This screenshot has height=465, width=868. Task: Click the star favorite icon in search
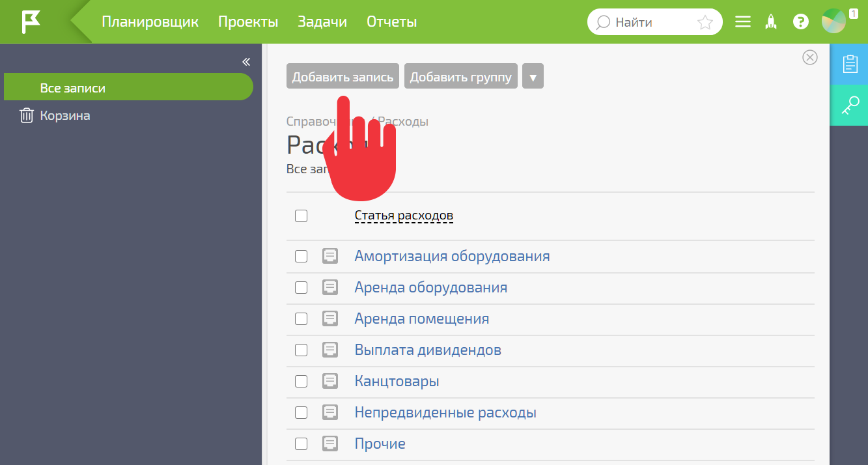click(705, 23)
